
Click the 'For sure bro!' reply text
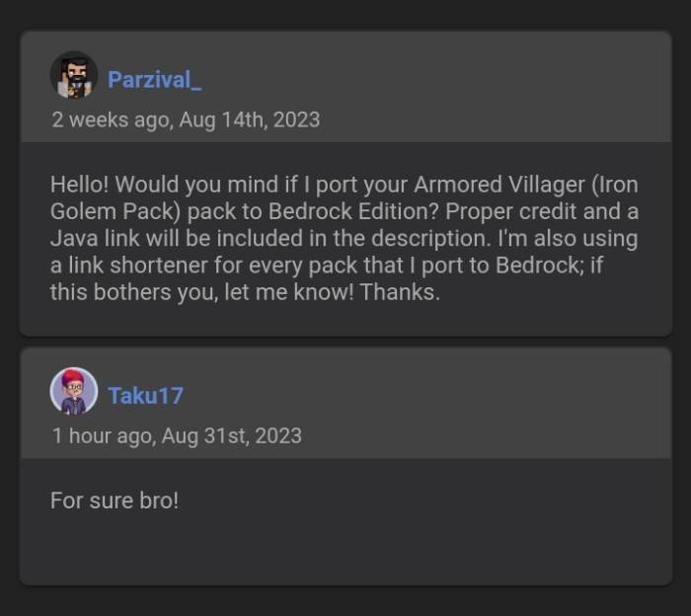pos(115,500)
